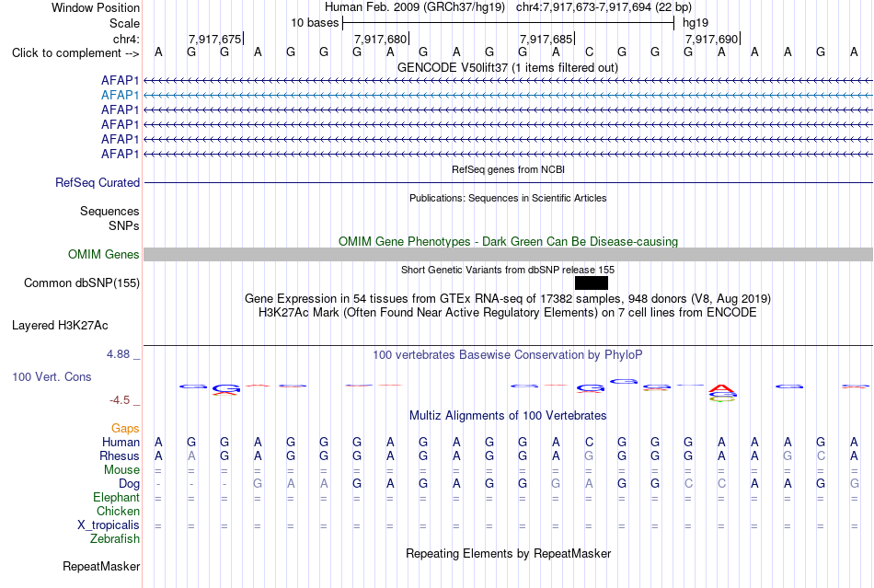This screenshot has height=588, width=874.
Task: Select the Zebrafish species row label
Action: (115, 539)
